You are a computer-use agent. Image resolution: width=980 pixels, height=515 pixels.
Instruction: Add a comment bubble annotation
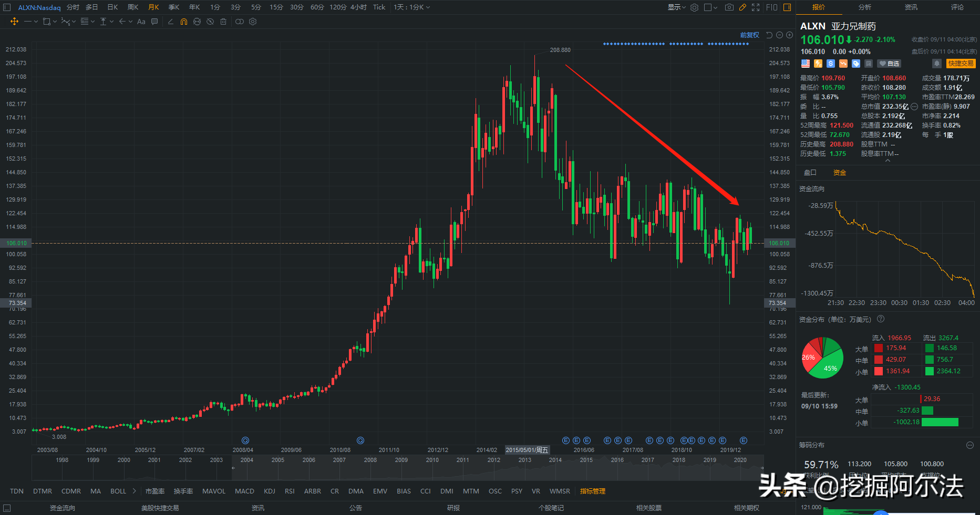[154, 22]
